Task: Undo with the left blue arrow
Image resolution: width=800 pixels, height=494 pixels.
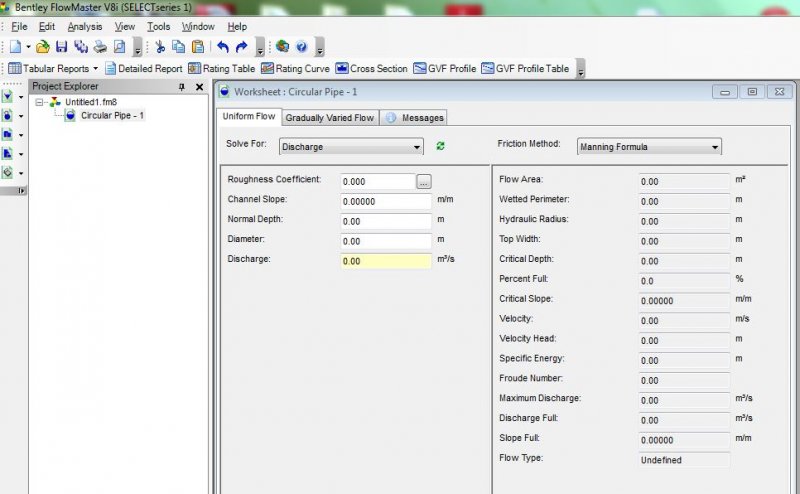Action: (223, 47)
